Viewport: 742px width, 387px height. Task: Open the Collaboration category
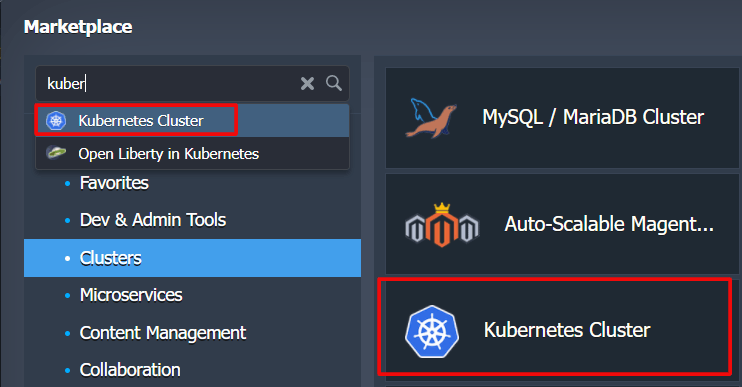coord(130,370)
